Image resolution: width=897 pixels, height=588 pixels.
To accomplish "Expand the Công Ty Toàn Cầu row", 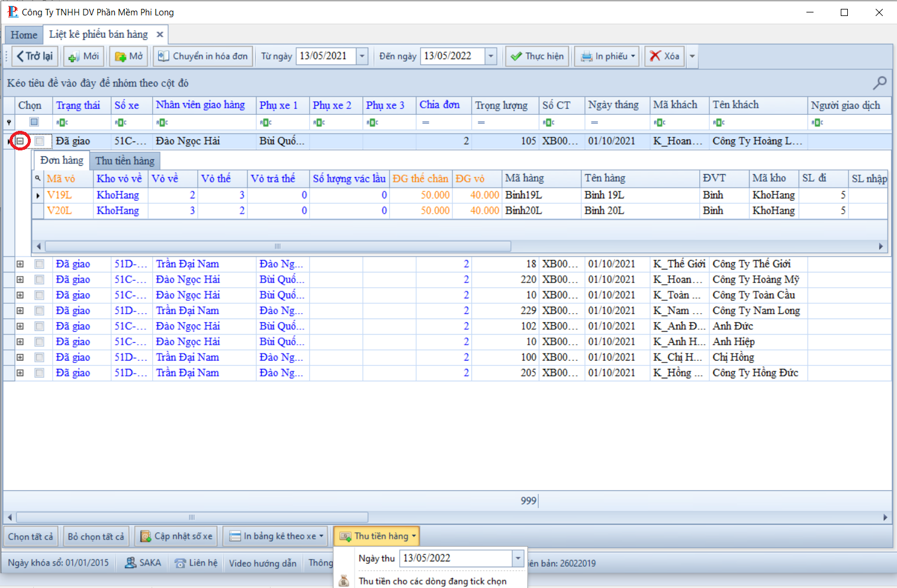I will click(20, 295).
